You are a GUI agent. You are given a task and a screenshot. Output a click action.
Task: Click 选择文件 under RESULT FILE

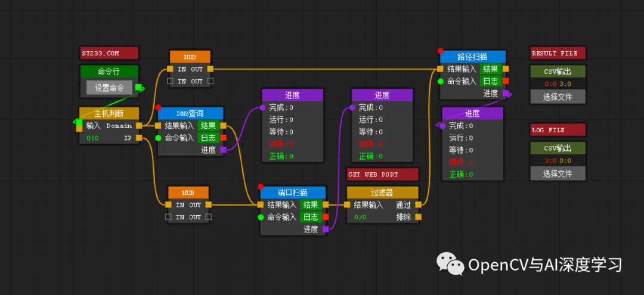558,97
